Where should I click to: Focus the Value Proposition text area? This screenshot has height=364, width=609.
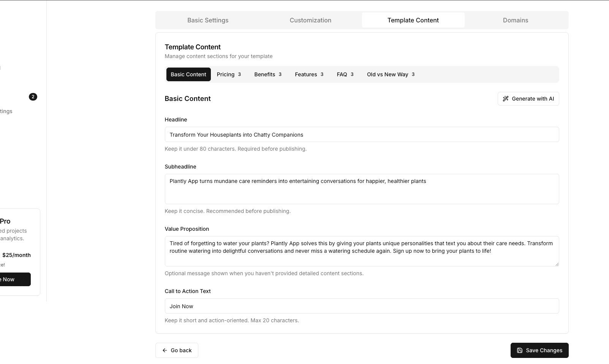(362, 251)
